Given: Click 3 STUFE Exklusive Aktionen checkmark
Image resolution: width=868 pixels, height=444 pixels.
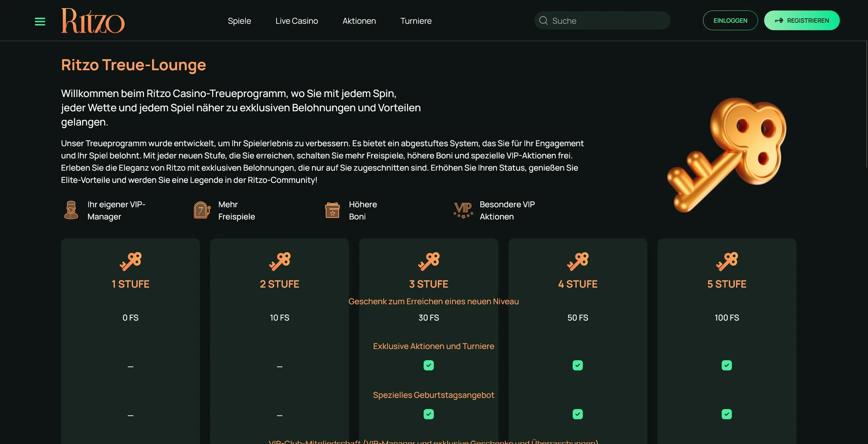Looking at the screenshot, I should 429,365.
